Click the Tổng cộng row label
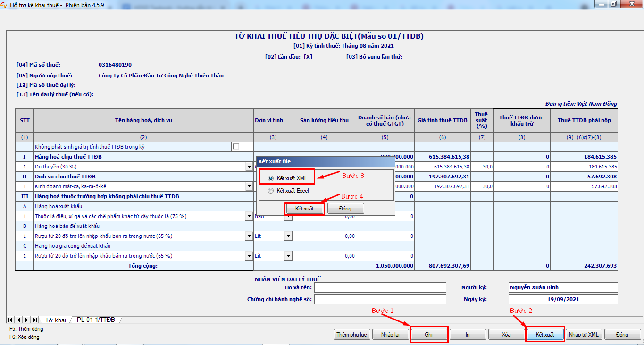Image resolution: width=644 pixels, height=345 pixels. pyautogui.click(x=143, y=266)
